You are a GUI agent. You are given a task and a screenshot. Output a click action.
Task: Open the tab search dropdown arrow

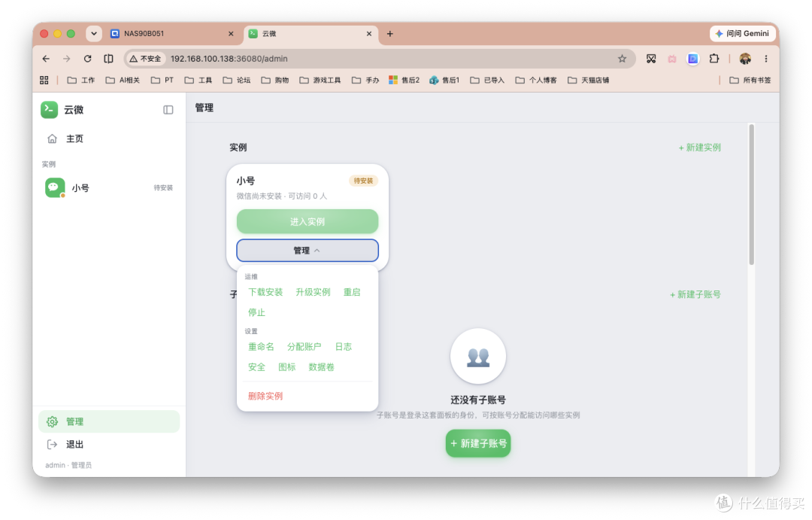tap(94, 34)
